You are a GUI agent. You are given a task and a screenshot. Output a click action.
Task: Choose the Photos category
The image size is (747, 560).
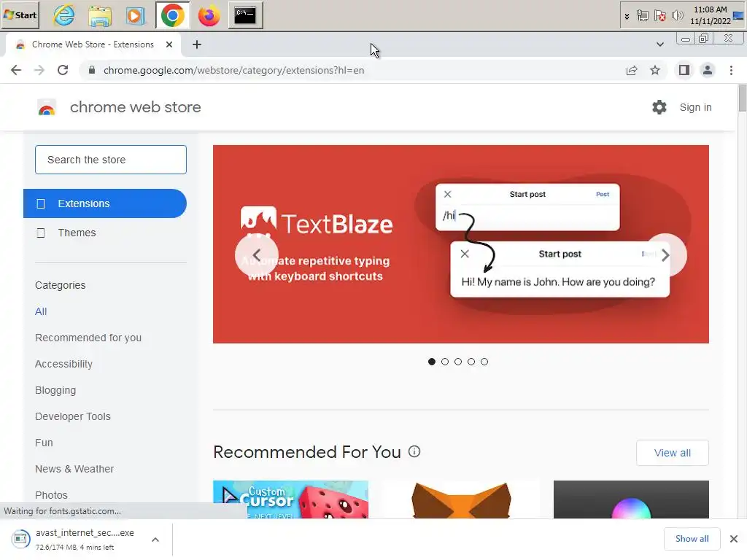52,495
